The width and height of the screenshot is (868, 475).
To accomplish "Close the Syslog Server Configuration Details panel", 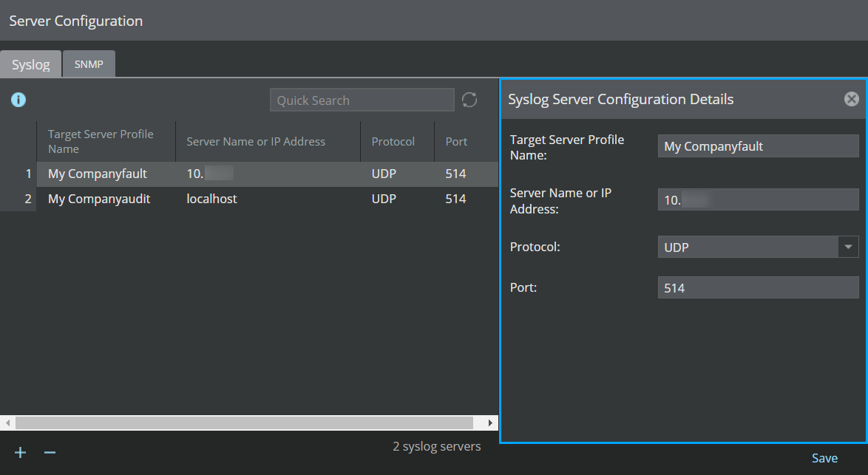I will tap(852, 99).
